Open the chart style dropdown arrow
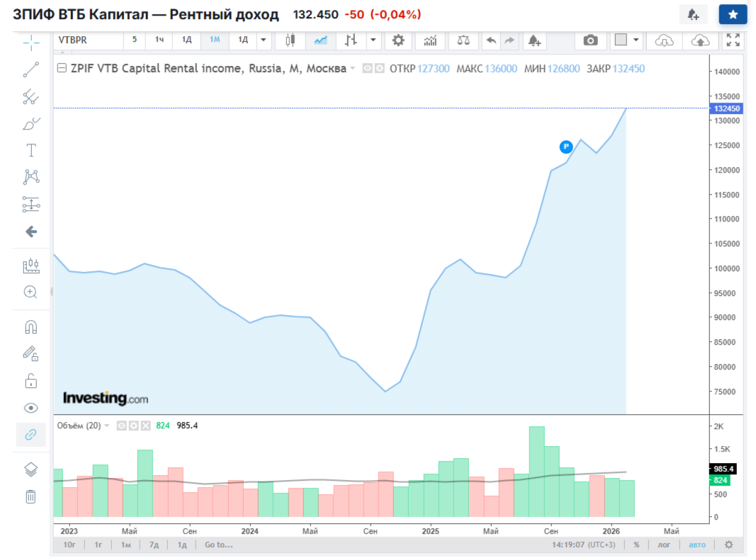 pyautogui.click(x=373, y=40)
